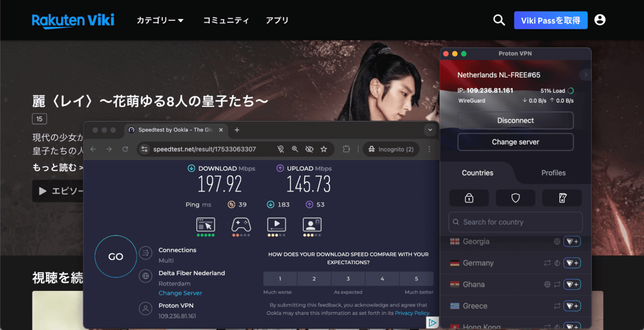Screen dimensions: 644x330
Task: Rate download speed as 5
Action: click(x=416, y=278)
